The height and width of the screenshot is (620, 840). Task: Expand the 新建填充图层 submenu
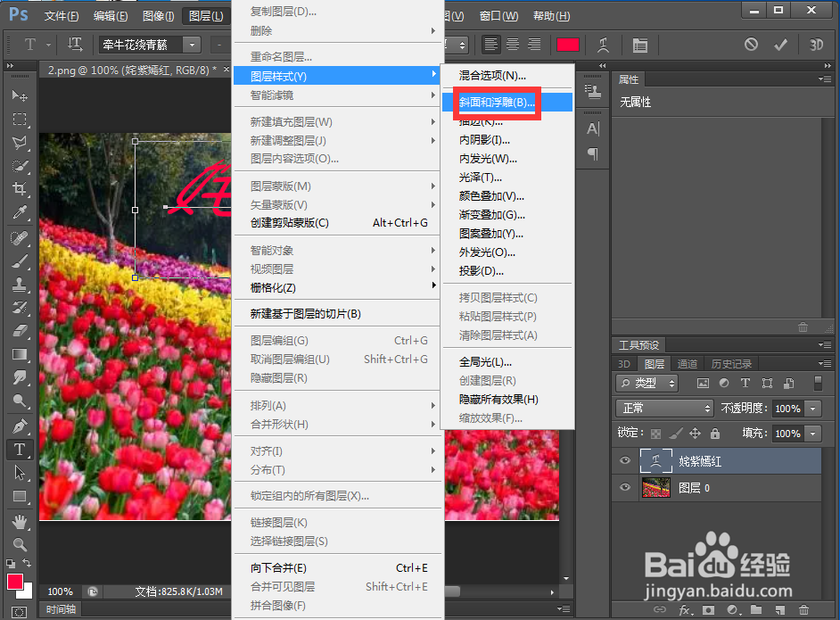tap(337, 122)
